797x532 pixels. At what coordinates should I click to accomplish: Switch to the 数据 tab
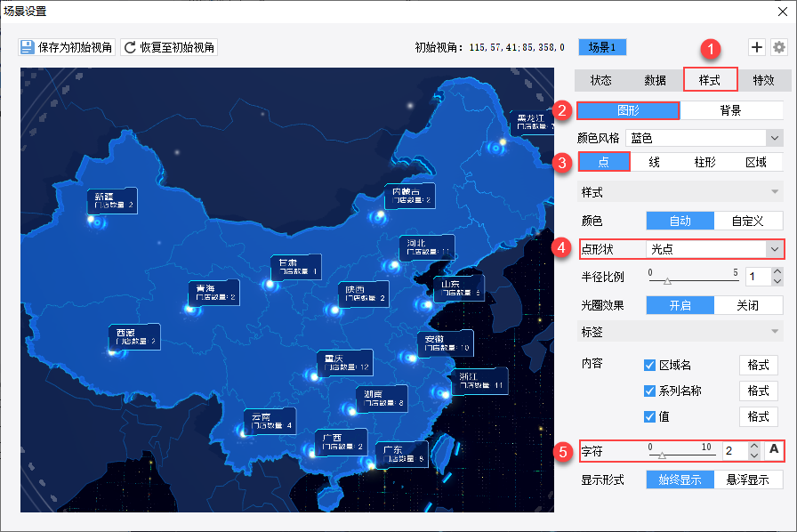[656, 80]
